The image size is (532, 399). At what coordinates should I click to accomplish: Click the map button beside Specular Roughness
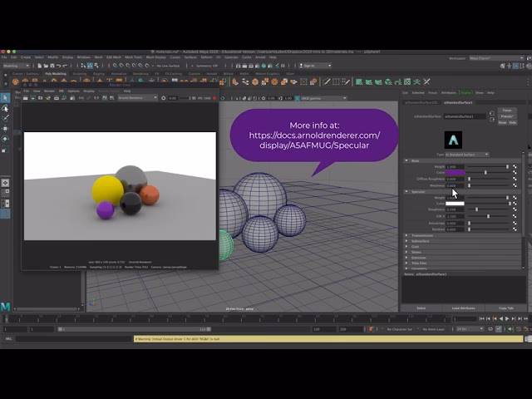[515, 209]
